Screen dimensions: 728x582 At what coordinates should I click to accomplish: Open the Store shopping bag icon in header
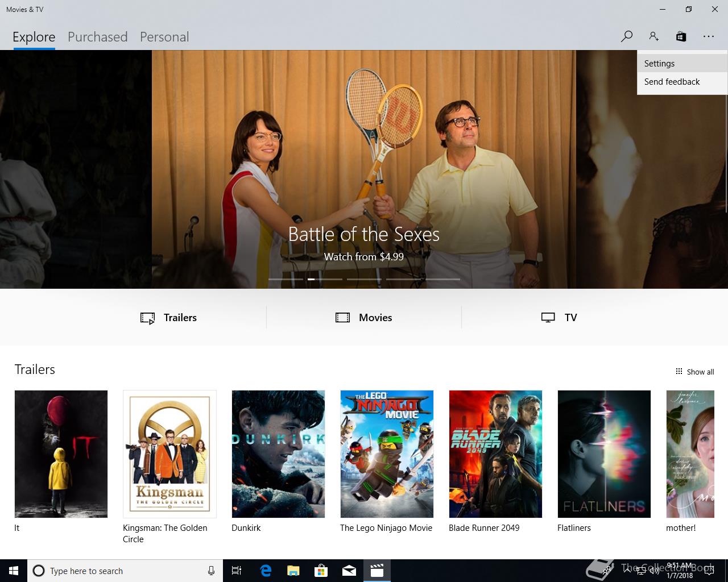681,36
